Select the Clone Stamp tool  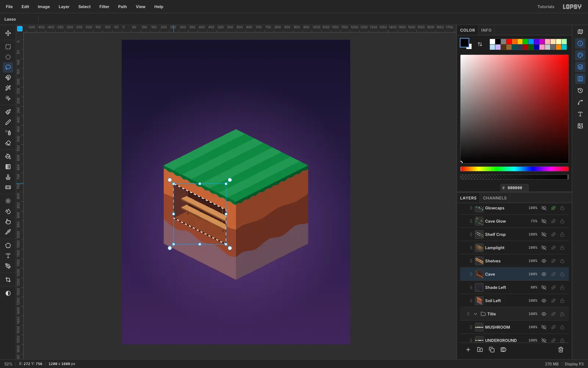click(x=8, y=177)
